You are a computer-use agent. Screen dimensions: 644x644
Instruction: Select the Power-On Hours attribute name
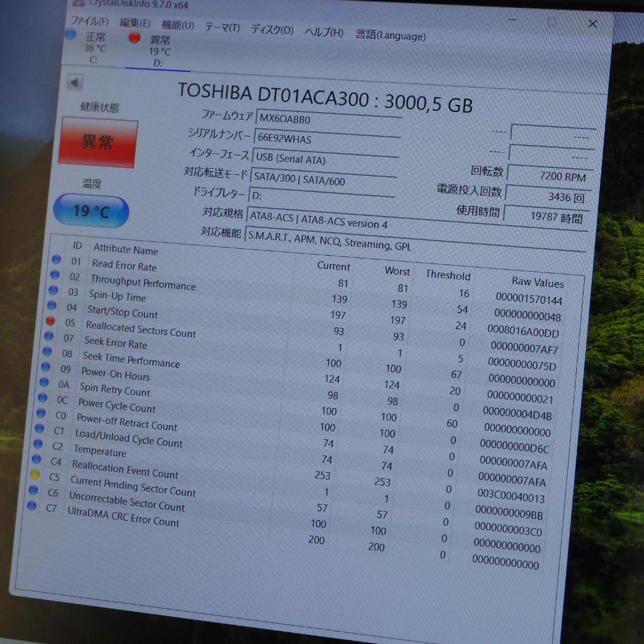coord(116,374)
